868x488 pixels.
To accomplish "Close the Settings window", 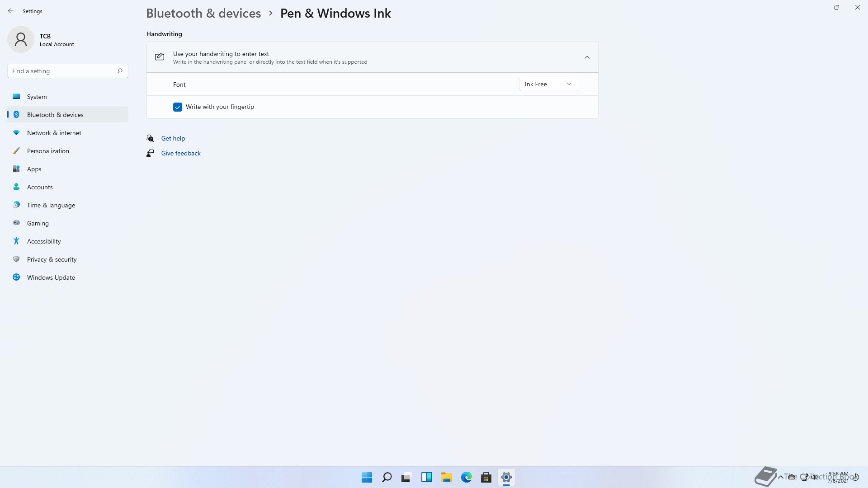I will tap(858, 7).
